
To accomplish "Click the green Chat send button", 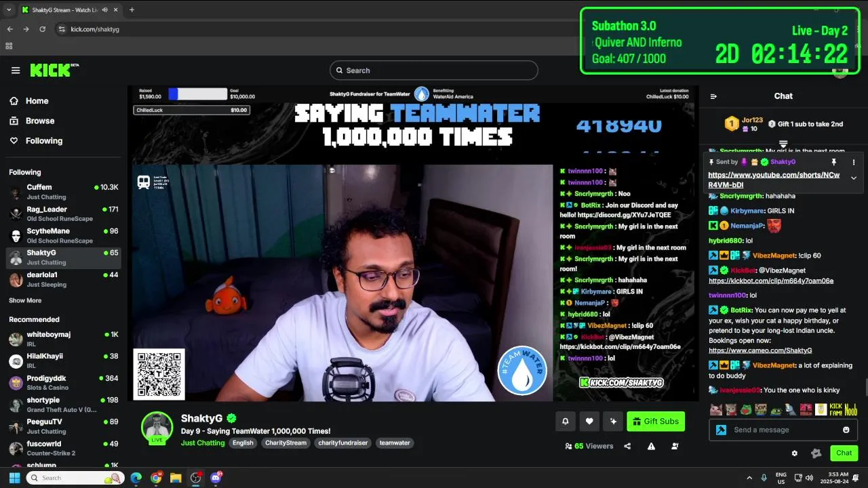I will click(844, 453).
